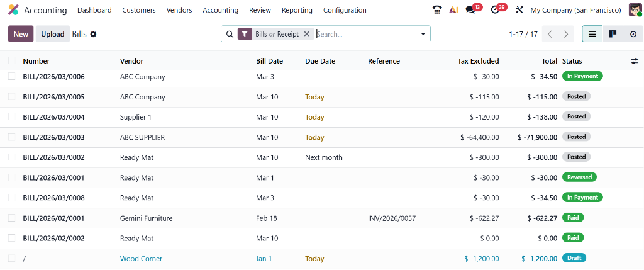Open the conversations messages icon
This screenshot has height=270, width=644.
pyautogui.click(x=470, y=10)
